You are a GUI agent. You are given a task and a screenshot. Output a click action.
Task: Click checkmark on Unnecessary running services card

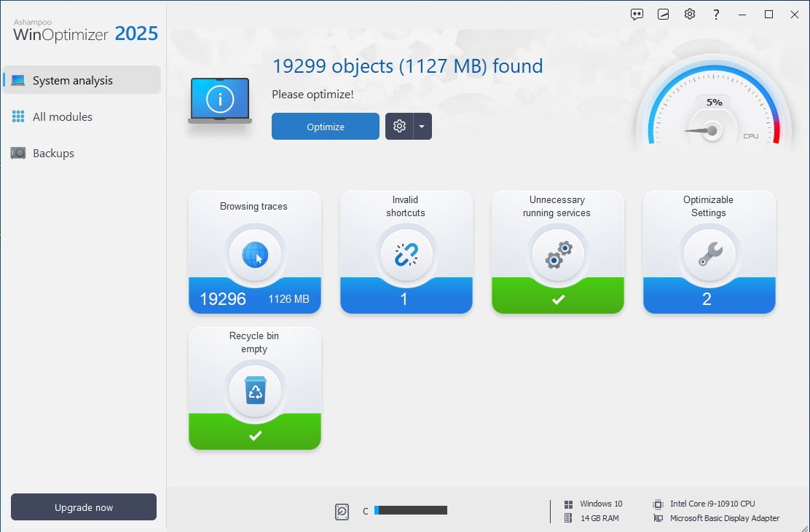tap(558, 299)
